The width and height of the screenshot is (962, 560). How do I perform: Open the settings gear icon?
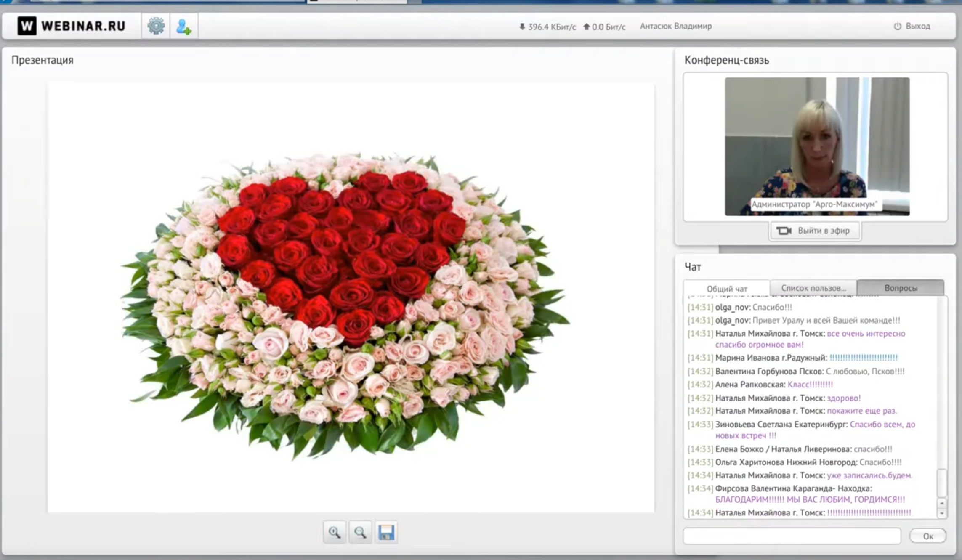(156, 26)
